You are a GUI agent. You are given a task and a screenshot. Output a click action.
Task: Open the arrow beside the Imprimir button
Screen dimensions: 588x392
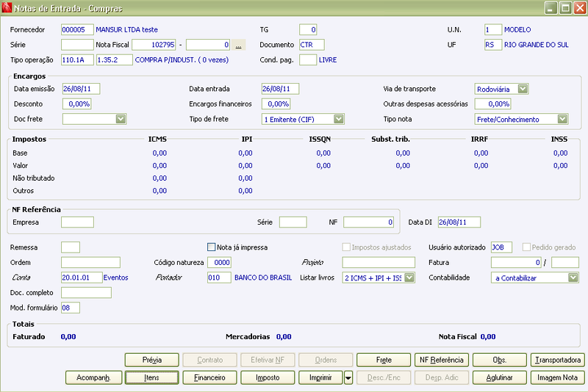(348, 378)
